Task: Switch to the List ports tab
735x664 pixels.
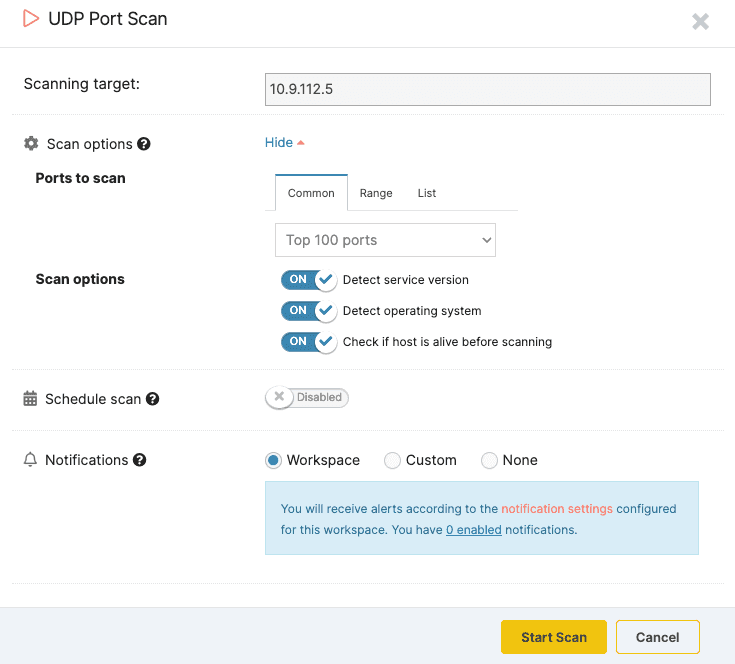Action: point(427,193)
